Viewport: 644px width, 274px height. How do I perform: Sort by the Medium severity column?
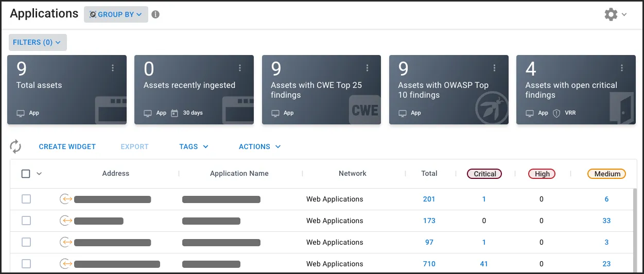pos(607,174)
